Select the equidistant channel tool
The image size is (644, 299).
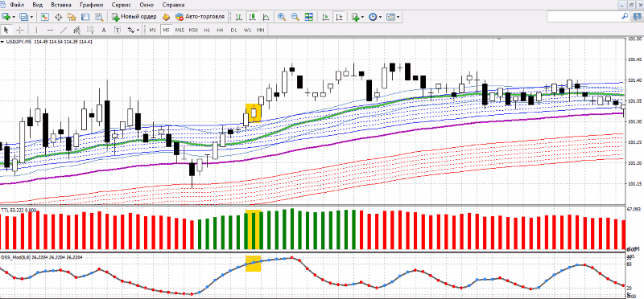click(76, 30)
